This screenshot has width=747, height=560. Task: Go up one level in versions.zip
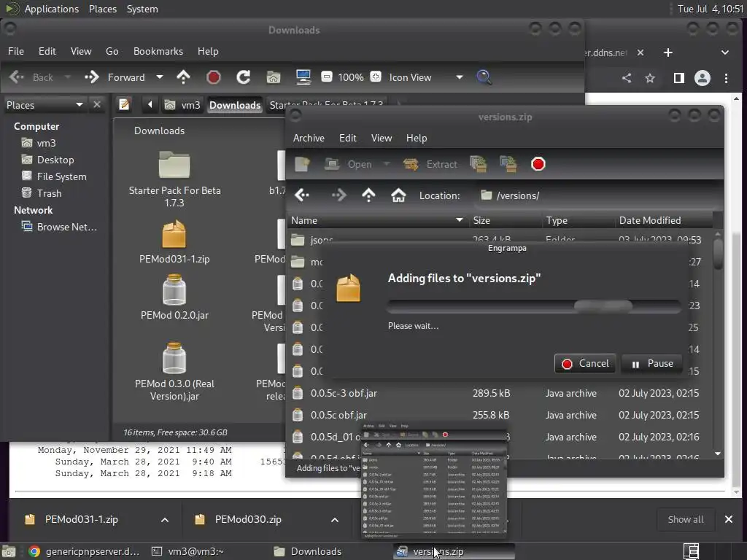[368, 195]
